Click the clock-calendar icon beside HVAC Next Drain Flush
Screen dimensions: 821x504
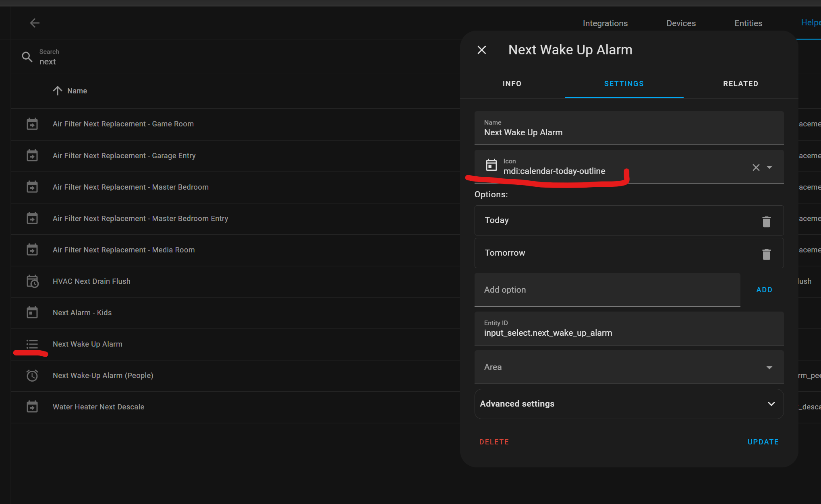point(32,281)
